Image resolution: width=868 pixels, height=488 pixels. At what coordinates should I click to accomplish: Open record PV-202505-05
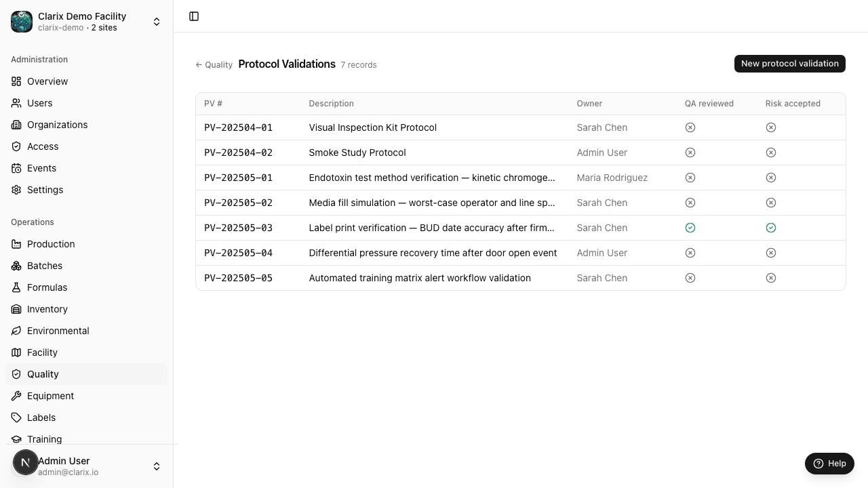[x=521, y=278]
